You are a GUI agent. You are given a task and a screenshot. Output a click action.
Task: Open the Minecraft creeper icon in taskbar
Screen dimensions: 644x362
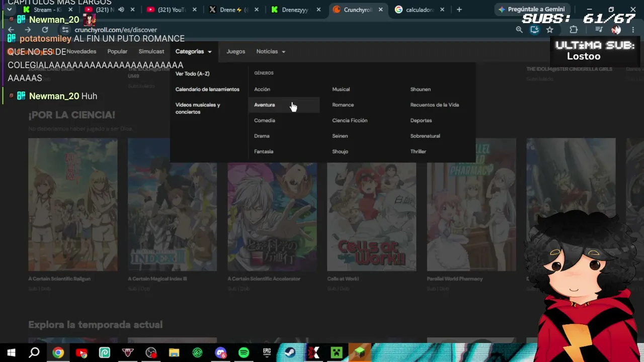coord(336,353)
